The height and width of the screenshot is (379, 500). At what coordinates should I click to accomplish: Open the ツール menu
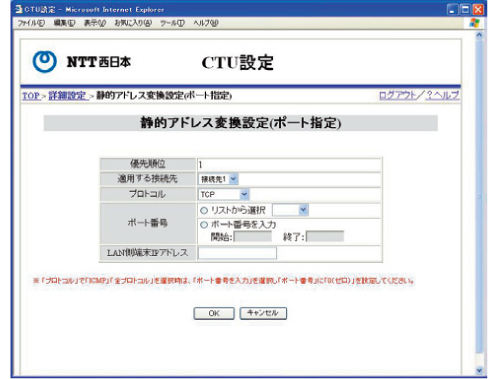coord(172,23)
